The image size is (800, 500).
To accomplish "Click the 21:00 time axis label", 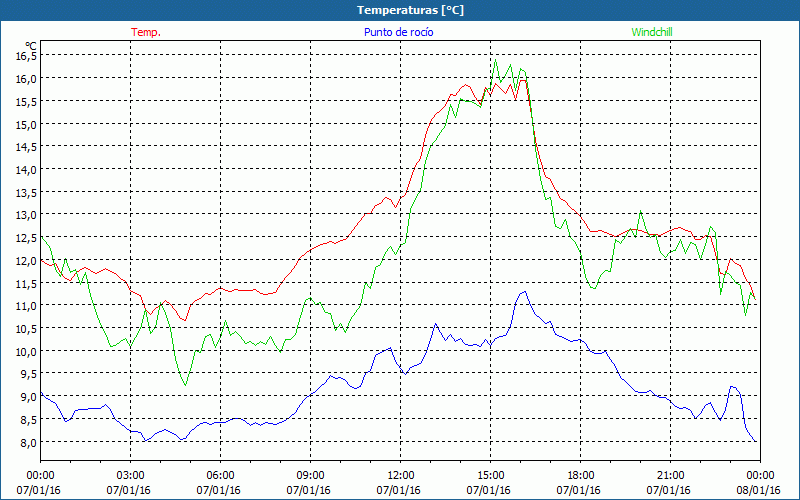I will pos(670,476).
